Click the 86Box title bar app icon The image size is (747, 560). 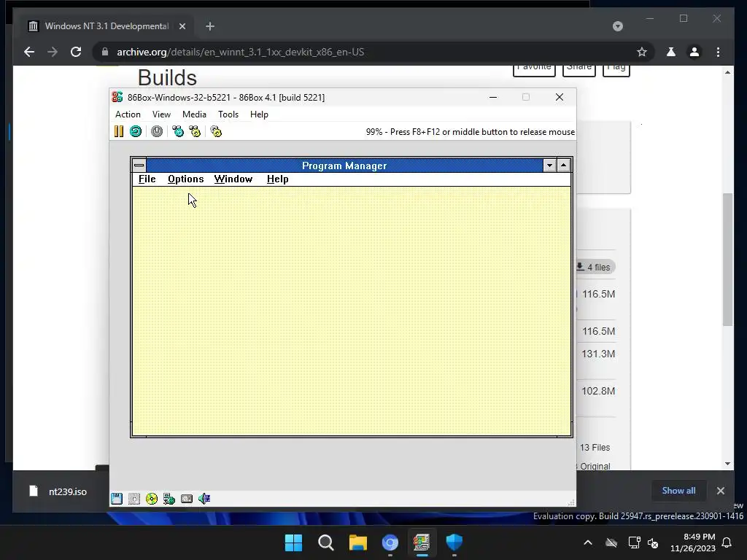[x=117, y=97]
